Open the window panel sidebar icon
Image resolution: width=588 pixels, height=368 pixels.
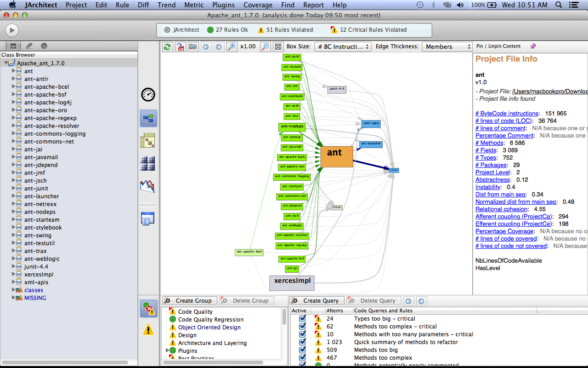pos(147,218)
